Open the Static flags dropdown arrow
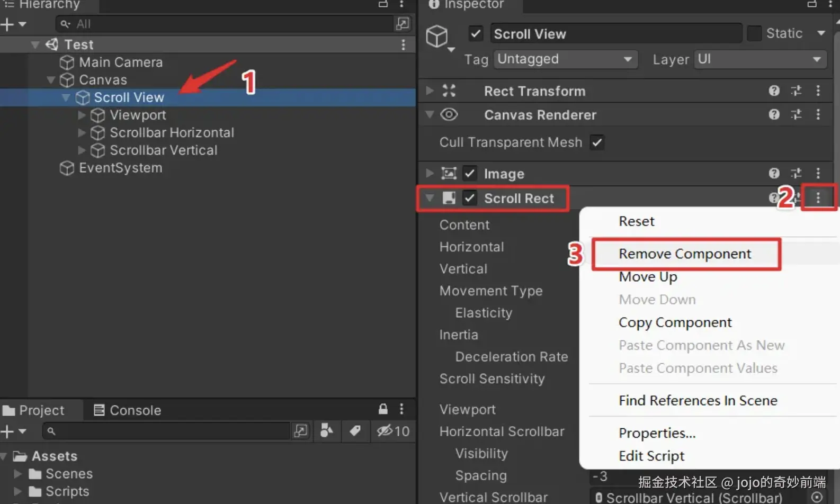Image resolution: width=840 pixels, height=504 pixels. point(821,33)
